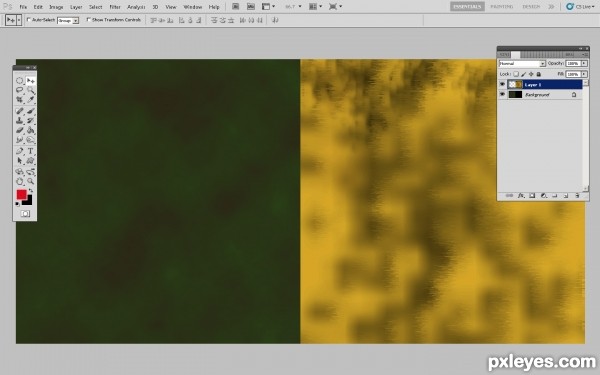Select the Clone Stamp tool
Viewport: 600px width, 375px height.
(x=20, y=121)
